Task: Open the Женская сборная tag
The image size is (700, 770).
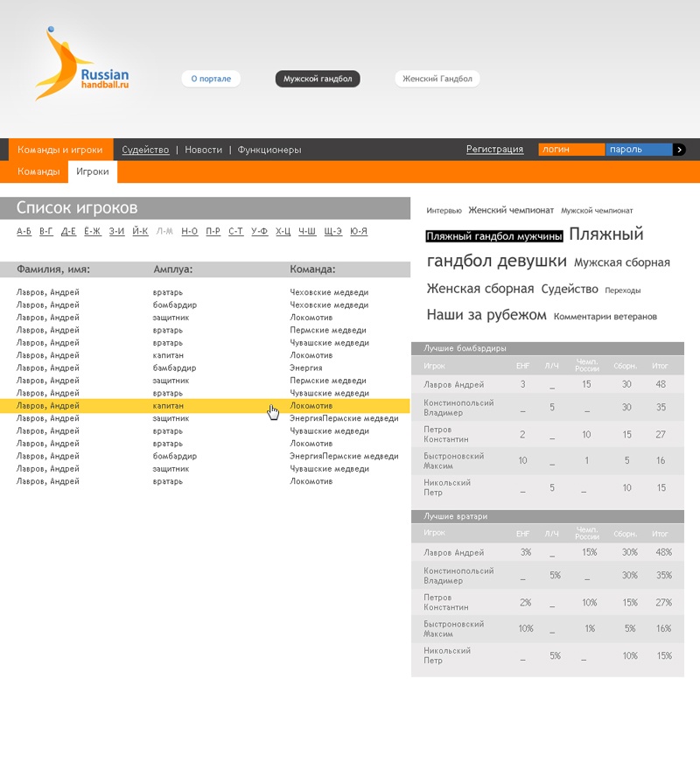Action: [479, 289]
